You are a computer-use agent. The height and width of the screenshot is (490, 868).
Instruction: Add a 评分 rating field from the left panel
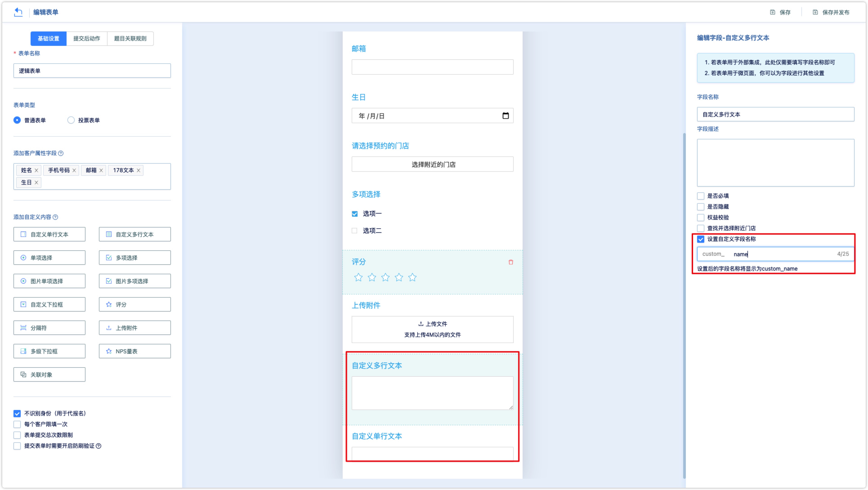pyautogui.click(x=135, y=304)
